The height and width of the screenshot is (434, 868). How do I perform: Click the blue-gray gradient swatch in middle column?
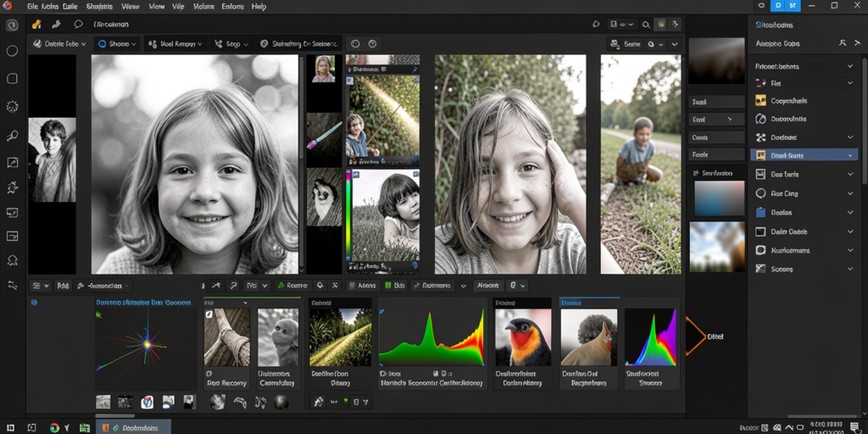(x=719, y=198)
